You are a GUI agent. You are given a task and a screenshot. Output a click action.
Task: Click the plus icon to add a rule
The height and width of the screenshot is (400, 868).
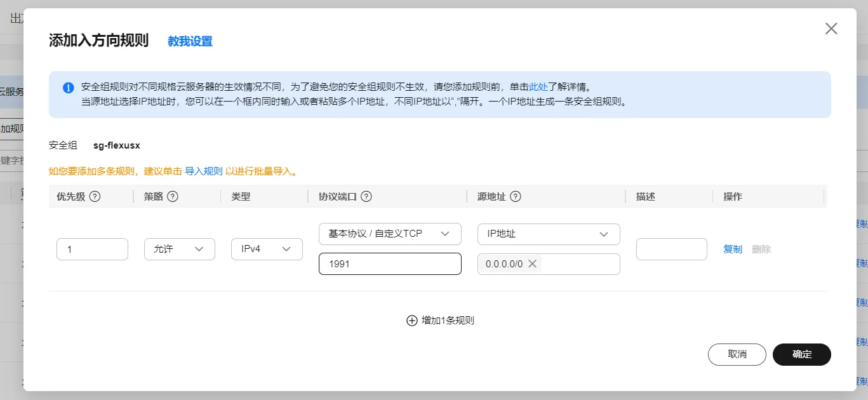pyautogui.click(x=411, y=321)
